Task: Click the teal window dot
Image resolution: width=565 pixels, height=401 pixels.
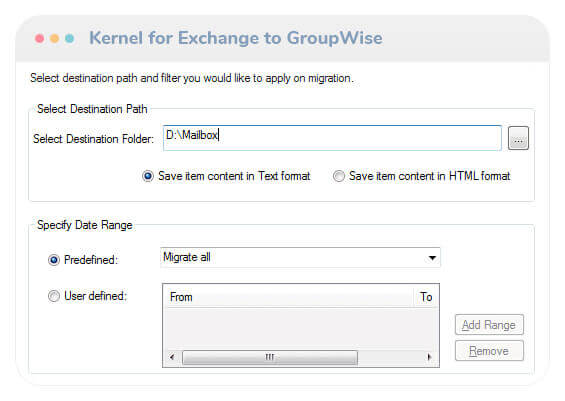Action: point(70,38)
